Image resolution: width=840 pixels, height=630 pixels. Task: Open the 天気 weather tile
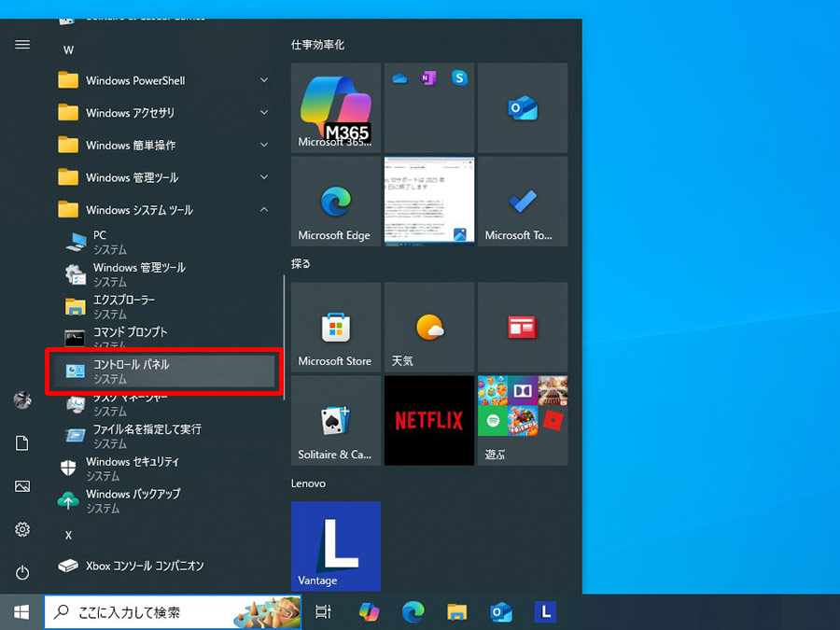click(429, 328)
